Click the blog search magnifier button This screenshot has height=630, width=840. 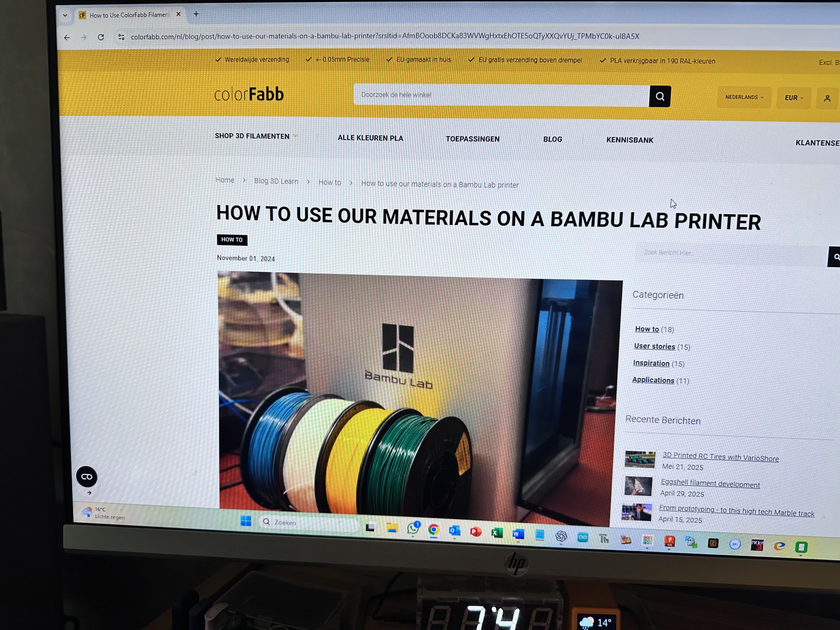834,257
